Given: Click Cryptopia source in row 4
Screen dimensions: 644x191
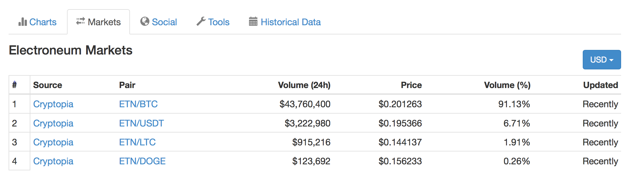Looking at the screenshot, I should click(53, 161).
